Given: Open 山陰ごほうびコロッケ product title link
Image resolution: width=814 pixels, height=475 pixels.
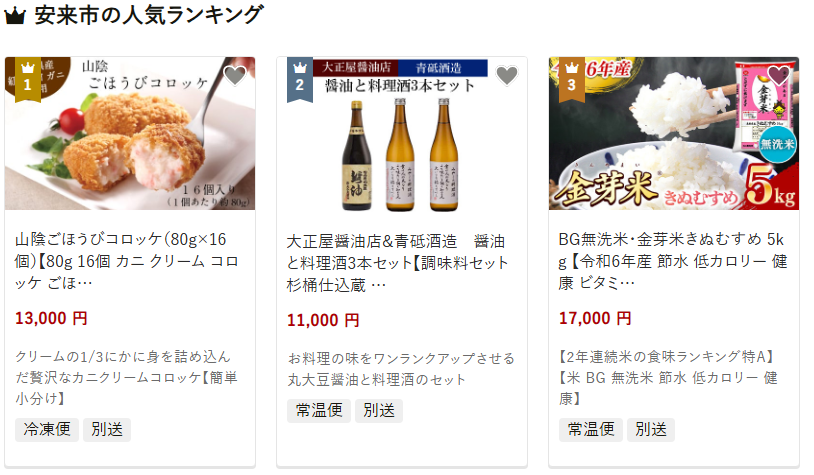Looking at the screenshot, I should (x=127, y=261).
